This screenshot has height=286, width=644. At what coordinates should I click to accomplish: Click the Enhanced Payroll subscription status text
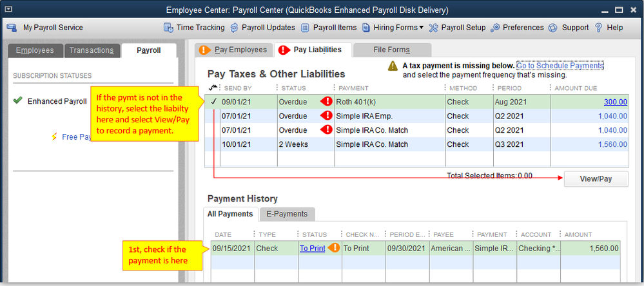(x=57, y=101)
